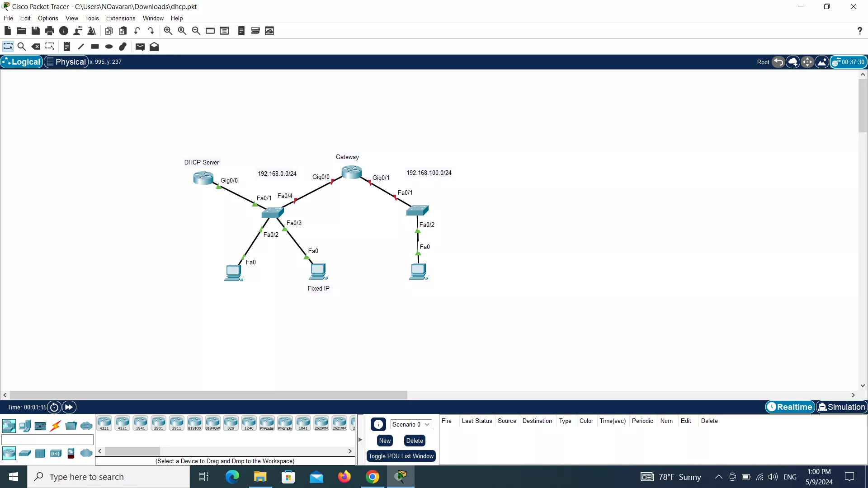
Task: Click the workspace horizontal scrollbar thumb
Action: pos(208,395)
